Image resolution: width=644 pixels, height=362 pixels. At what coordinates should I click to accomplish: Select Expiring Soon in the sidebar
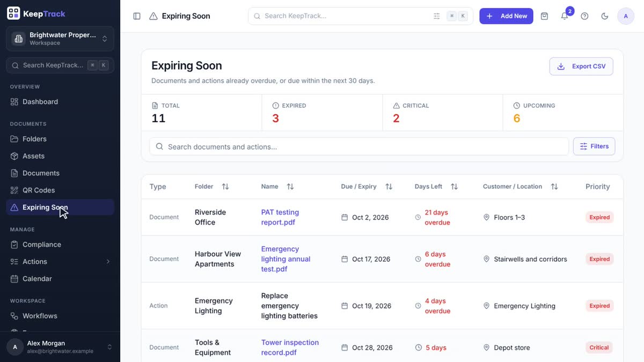coord(60,208)
